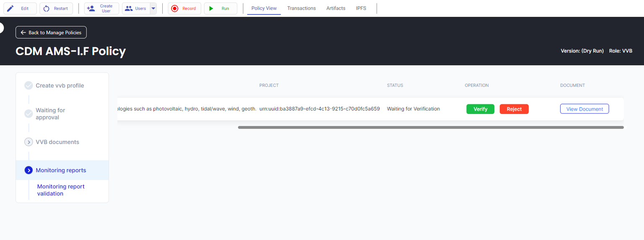Open the Users dropdown arrow
Image resolution: width=644 pixels, height=240 pixels.
153,8
